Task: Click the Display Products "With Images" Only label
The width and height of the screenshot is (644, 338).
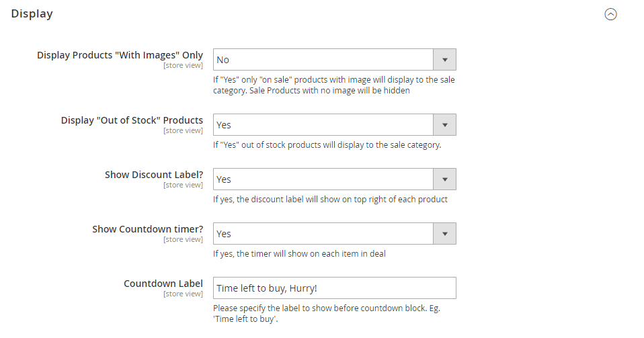Action: point(120,55)
